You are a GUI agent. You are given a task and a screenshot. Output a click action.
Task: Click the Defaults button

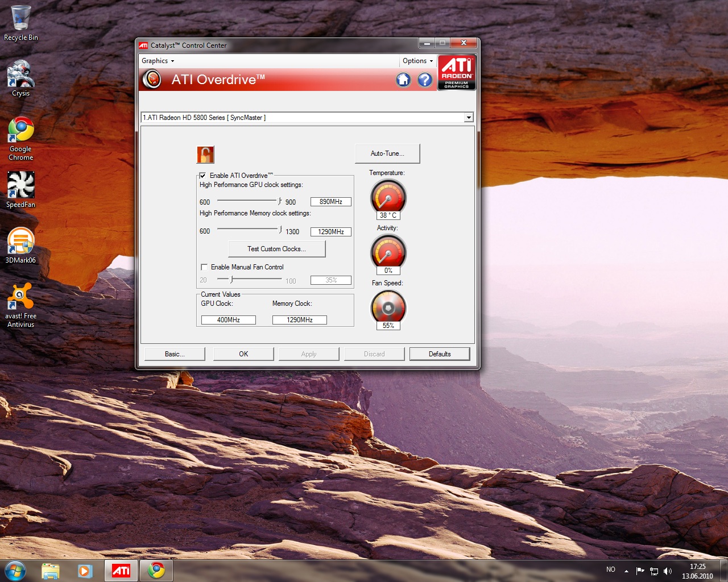point(440,354)
